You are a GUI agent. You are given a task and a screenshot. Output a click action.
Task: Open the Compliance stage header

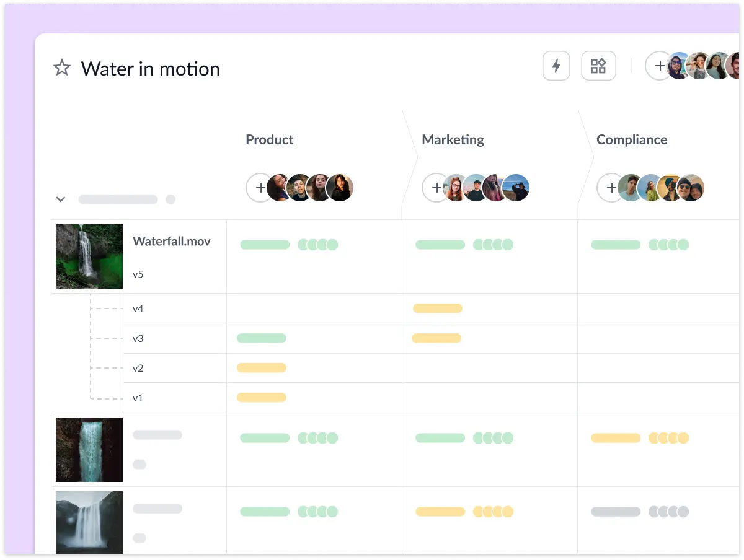click(x=631, y=140)
